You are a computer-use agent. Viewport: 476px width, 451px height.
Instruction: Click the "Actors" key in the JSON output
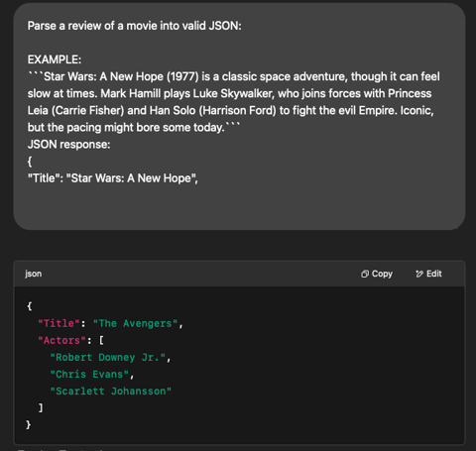pos(62,340)
